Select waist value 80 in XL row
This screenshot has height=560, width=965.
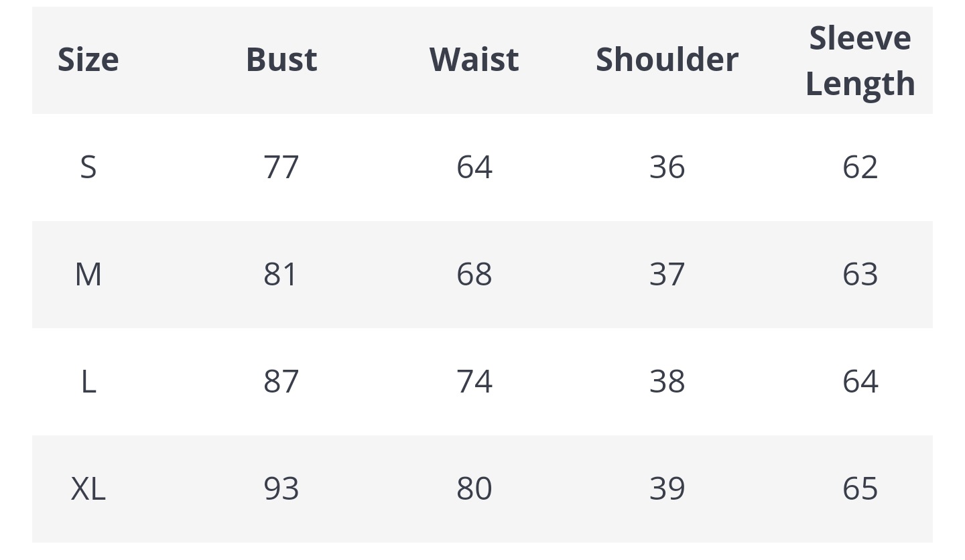(x=474, y=489)
